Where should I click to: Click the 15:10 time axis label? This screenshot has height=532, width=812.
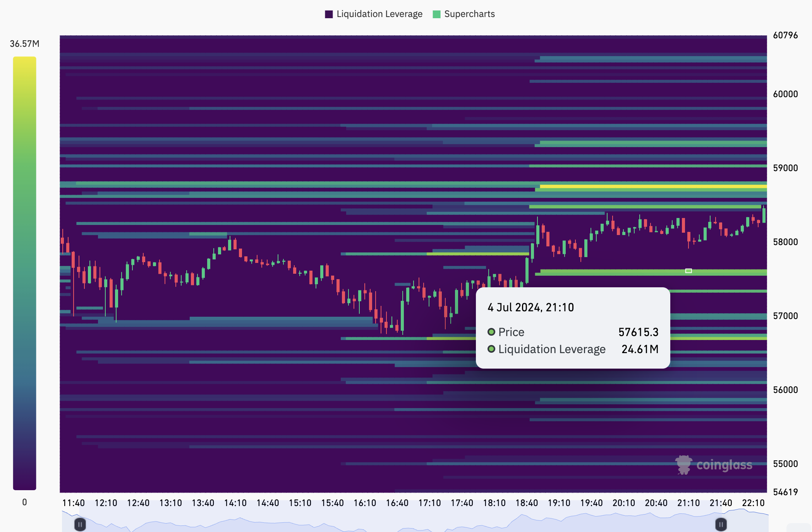coord(300,503)
